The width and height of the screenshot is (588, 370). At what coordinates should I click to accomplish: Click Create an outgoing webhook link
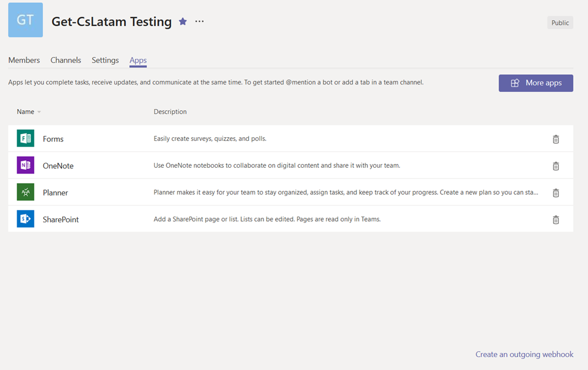pos(524,354)
